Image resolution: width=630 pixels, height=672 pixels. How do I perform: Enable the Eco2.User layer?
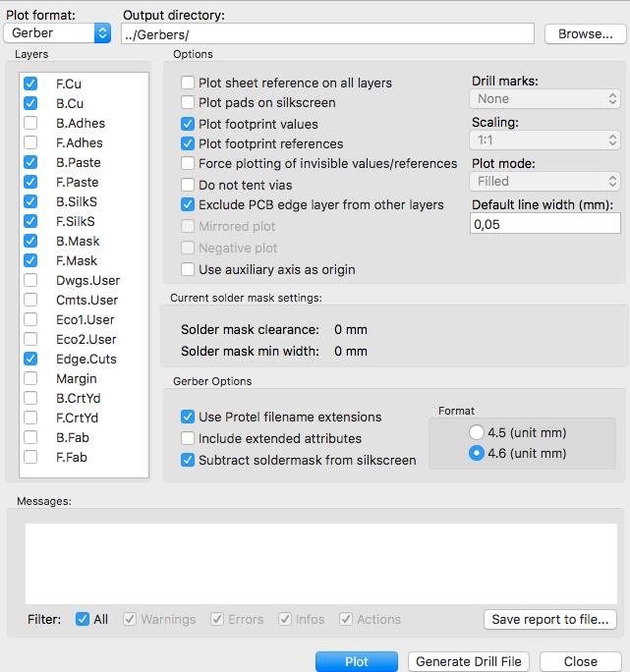tap(30, 339)
